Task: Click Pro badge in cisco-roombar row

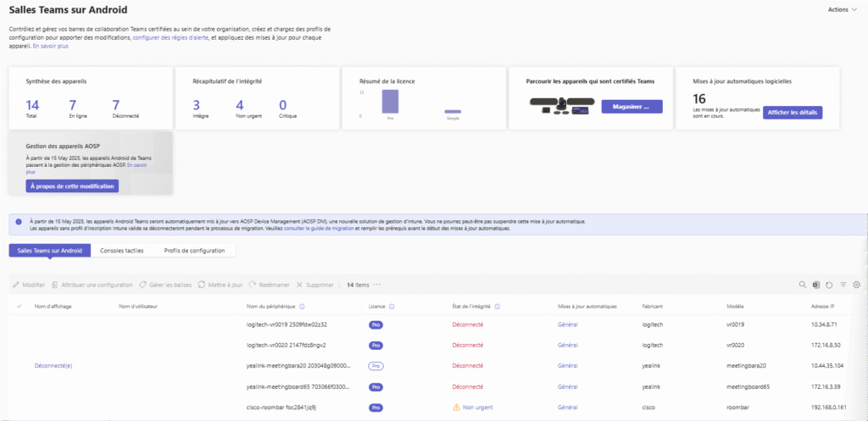Action: click(x=376, y=407)
